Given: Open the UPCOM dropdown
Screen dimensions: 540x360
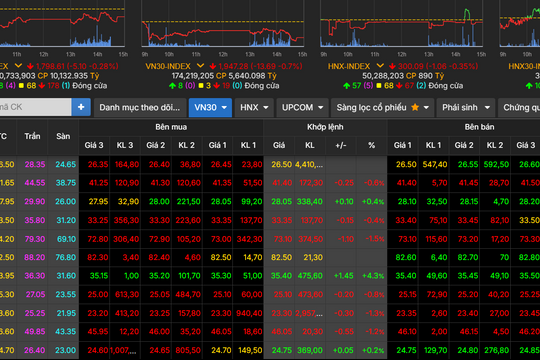Looking at the screenshot, I should (x=302, y=107).
